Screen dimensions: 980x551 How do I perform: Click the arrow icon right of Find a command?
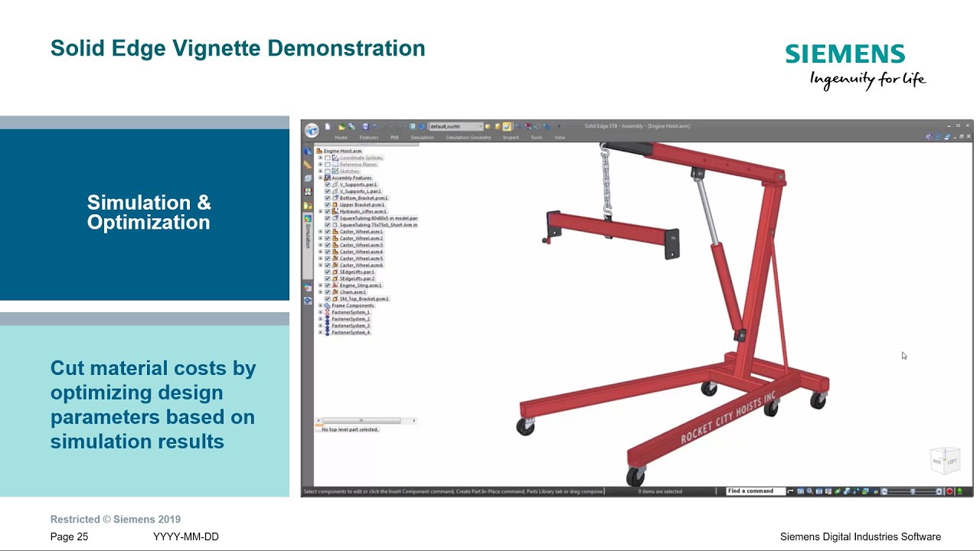tap(790, 491)
